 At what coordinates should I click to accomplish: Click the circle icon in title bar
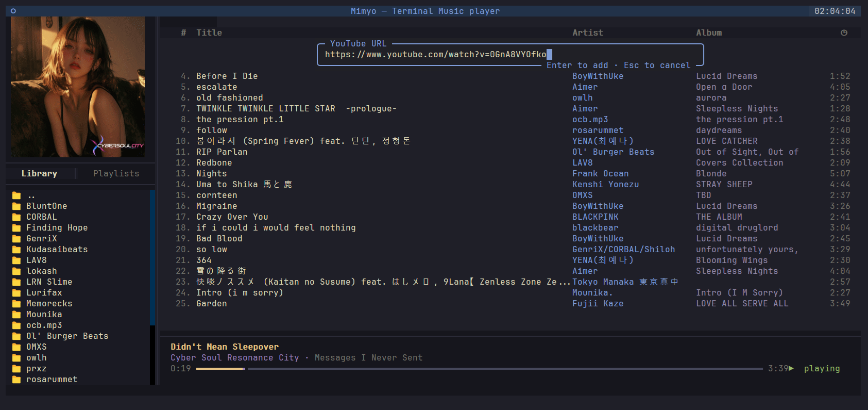coord(13,11)
